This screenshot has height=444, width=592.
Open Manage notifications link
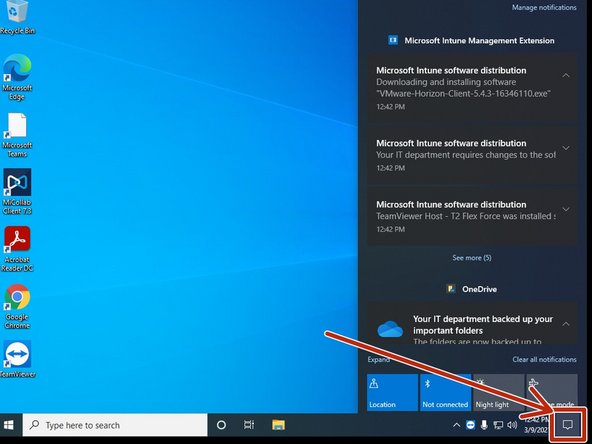[544, 8]
